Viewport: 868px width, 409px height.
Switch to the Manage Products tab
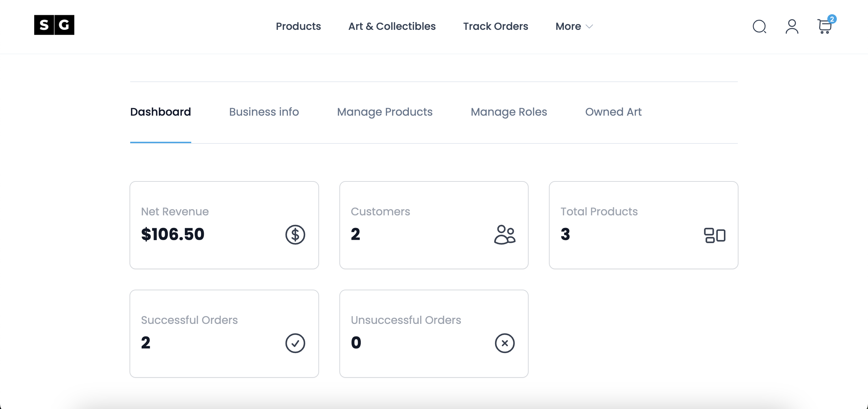384,112
